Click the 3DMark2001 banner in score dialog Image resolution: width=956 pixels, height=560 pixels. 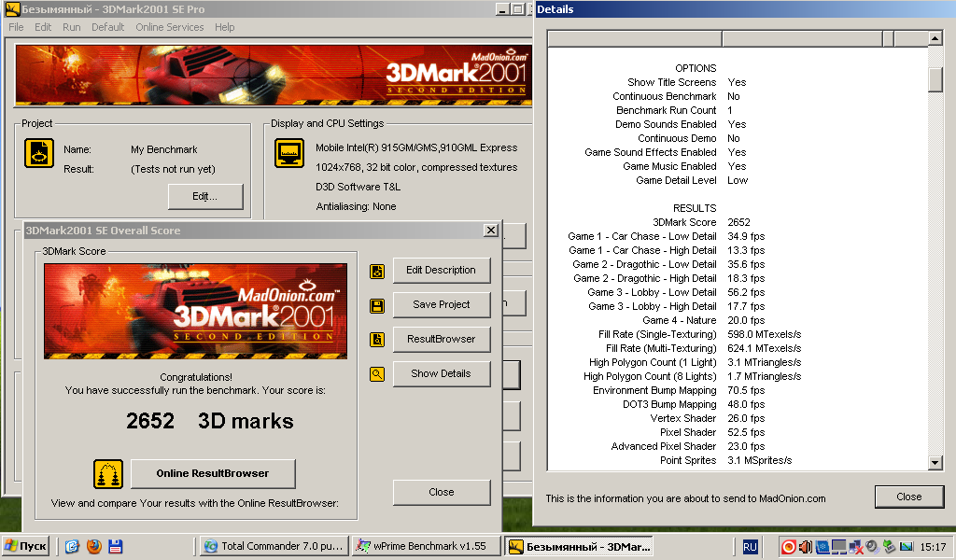[196, 311]
